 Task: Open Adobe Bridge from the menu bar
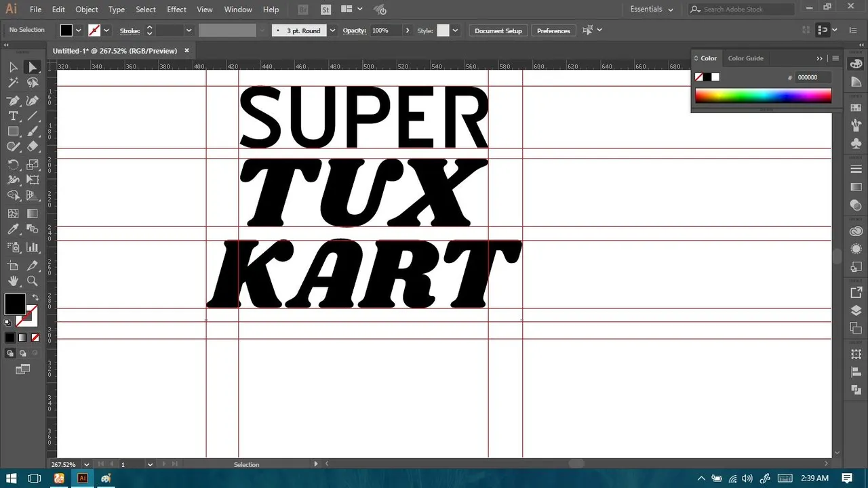pos(303,9)
